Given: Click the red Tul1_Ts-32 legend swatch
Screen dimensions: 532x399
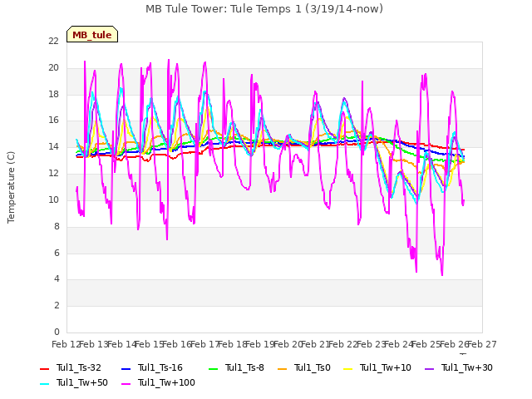Looking at the screenshot, I should click(44, 368).
